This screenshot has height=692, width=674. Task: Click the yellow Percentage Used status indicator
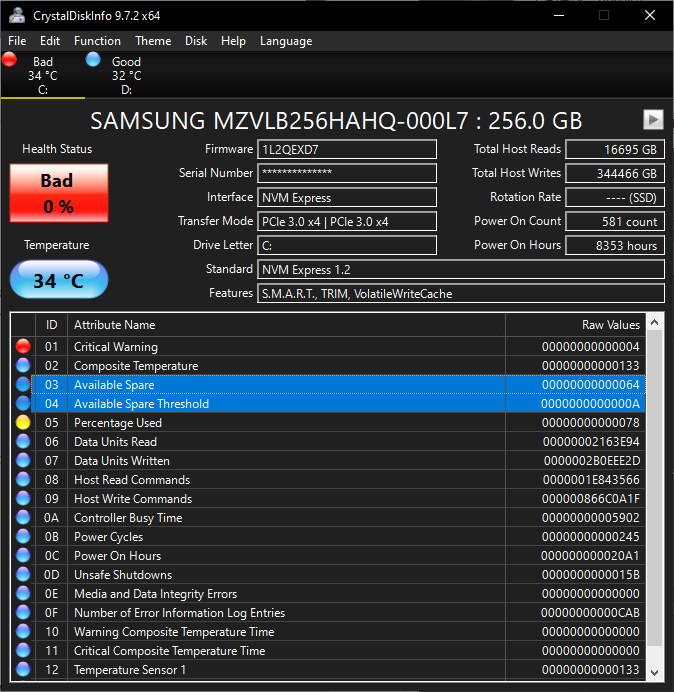[x=23, y=423]
